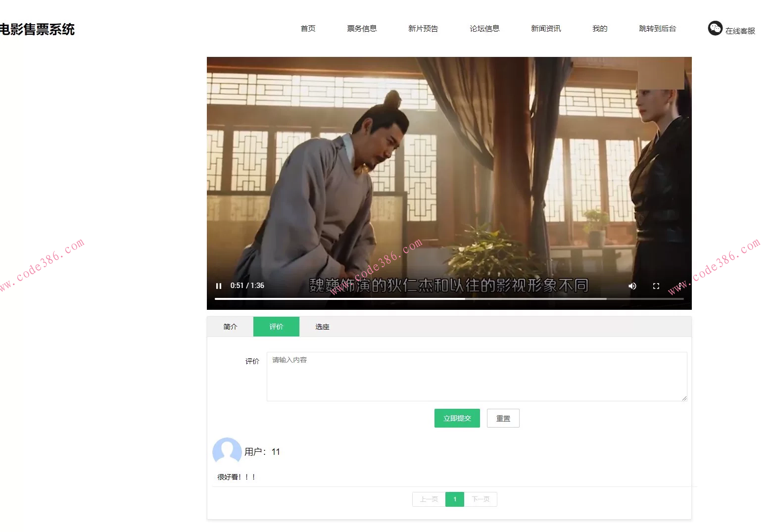Click the WeChat online service icon

715,28
